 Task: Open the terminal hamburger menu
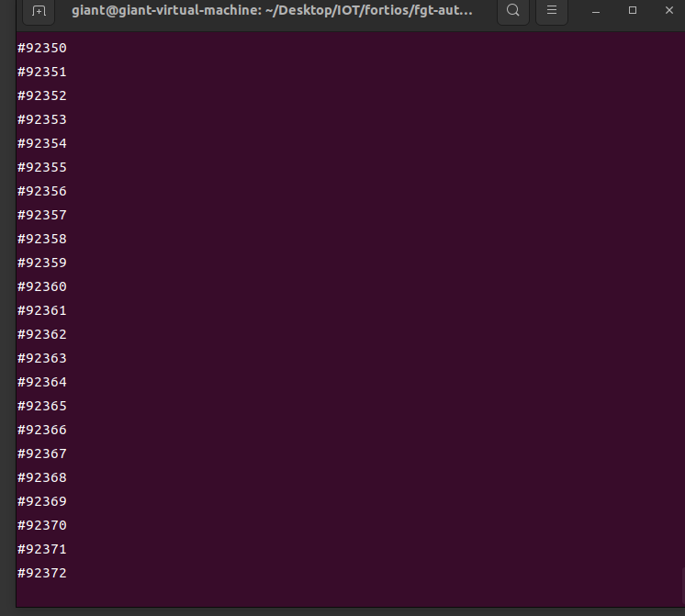click(x=552, y=10)
